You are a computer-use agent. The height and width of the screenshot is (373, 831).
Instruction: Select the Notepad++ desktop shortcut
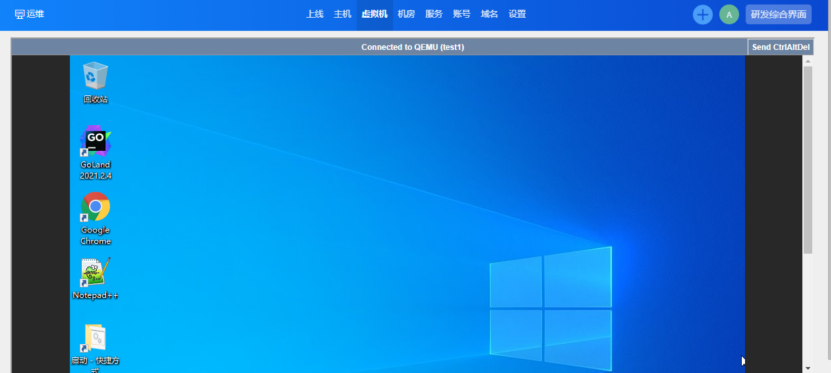[x=95, y=279]
